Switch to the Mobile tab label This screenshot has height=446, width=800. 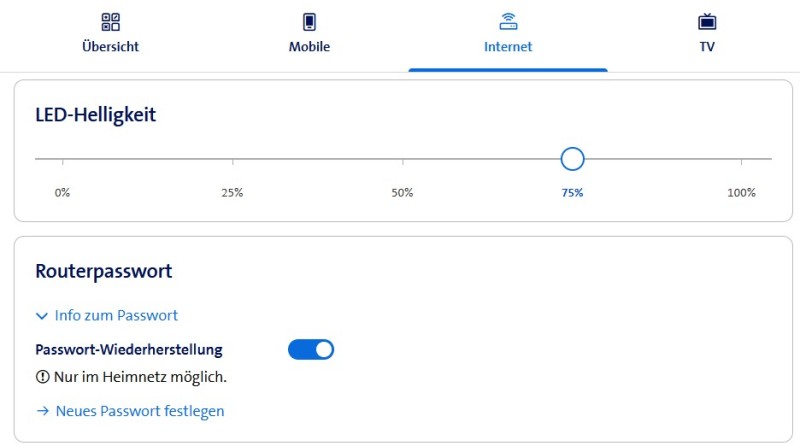(309, 47)
